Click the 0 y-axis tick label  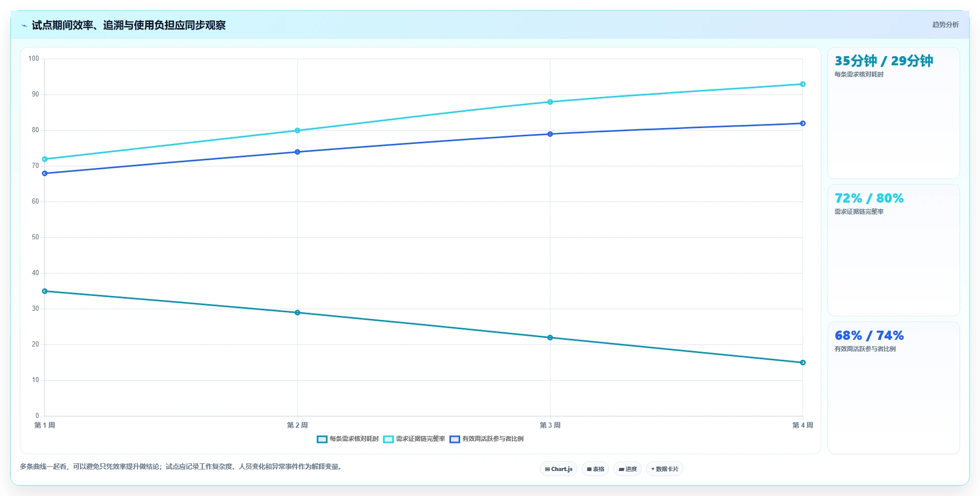coord(37,416)
